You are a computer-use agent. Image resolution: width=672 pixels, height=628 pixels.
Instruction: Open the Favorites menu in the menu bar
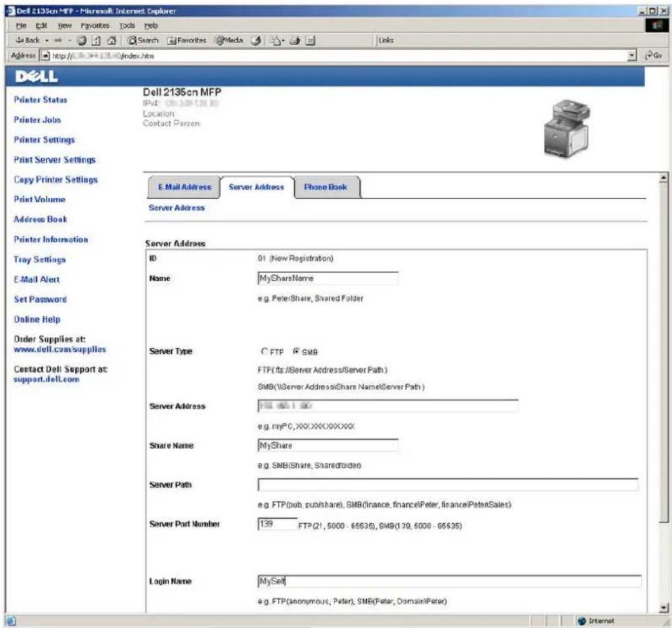95,26
